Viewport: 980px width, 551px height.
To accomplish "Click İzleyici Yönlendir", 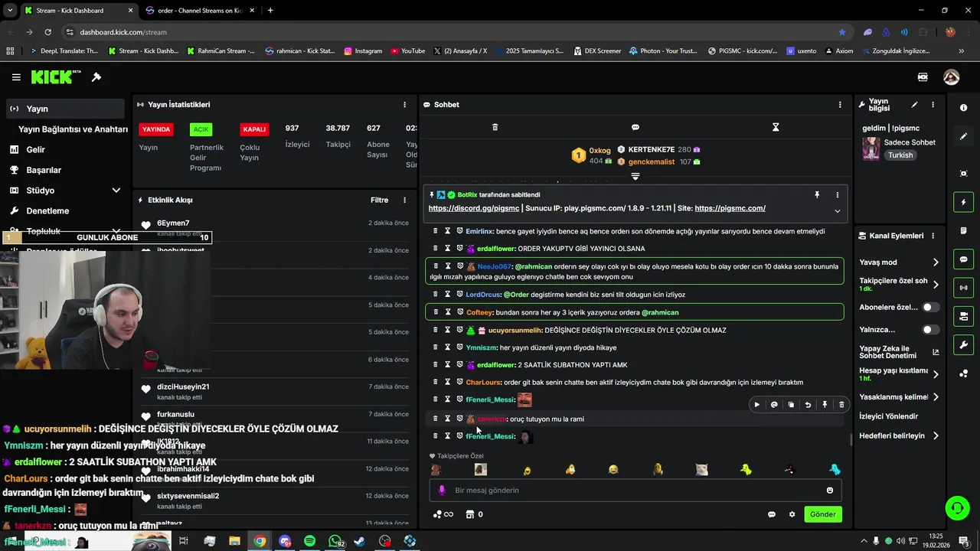I will (x=889, y=416).
